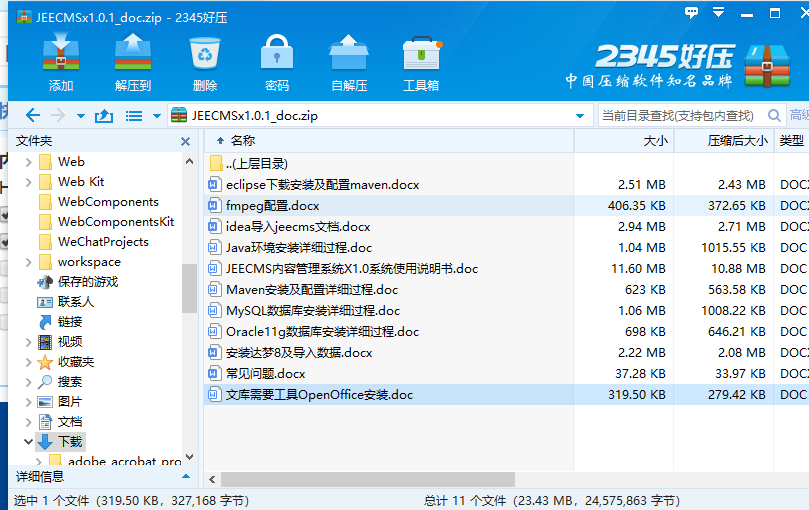Screen dimensions: 809x510
Task: Click the 文库需要工具OpenOffice安装.doc document icon
Action: pyautogui.click(x=213, y=395)
